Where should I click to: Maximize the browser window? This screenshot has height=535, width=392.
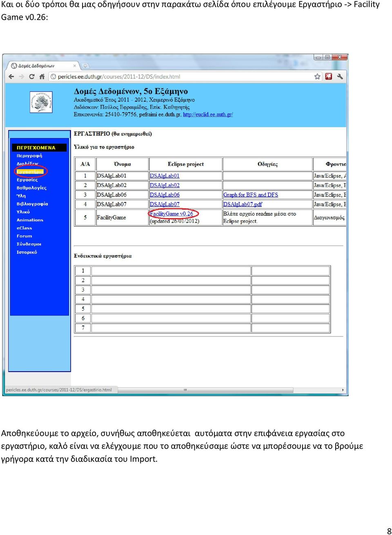click(327, 57)
